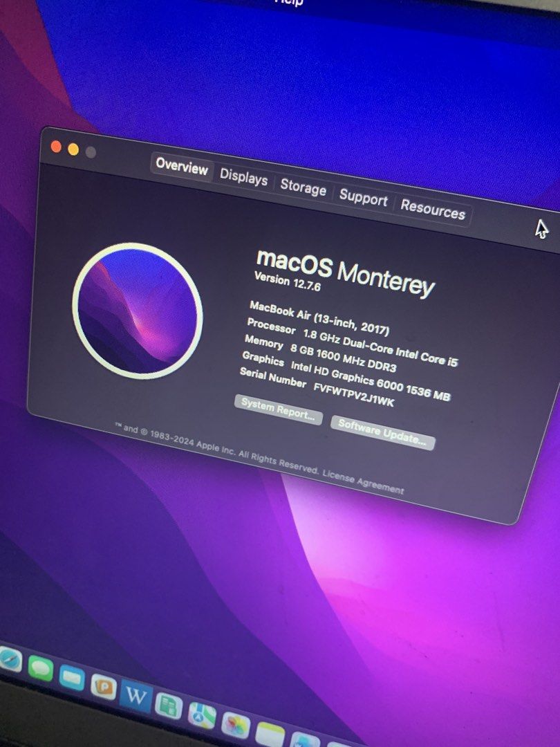Open the Help menu in menu bar
This screenshot has height=747, width=560.
pos(288,2)
